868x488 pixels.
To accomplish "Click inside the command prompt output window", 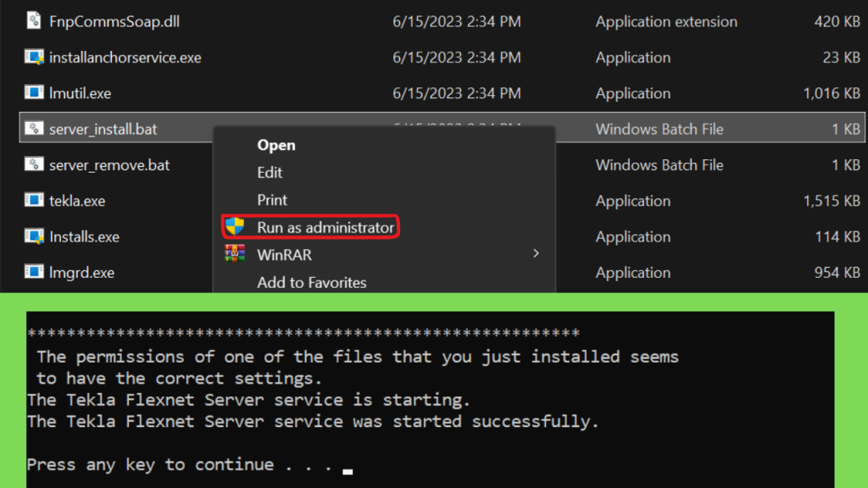I will coord(430,399).
